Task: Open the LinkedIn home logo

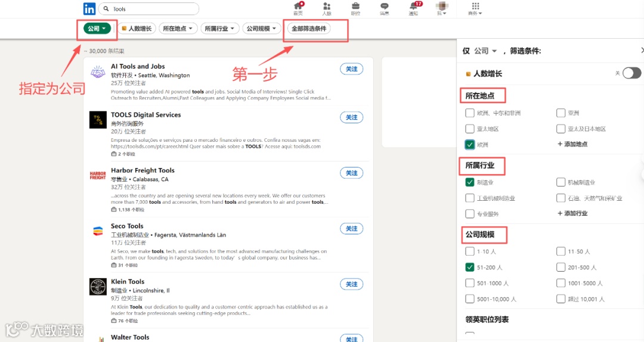Action: (x=89, y=8)
